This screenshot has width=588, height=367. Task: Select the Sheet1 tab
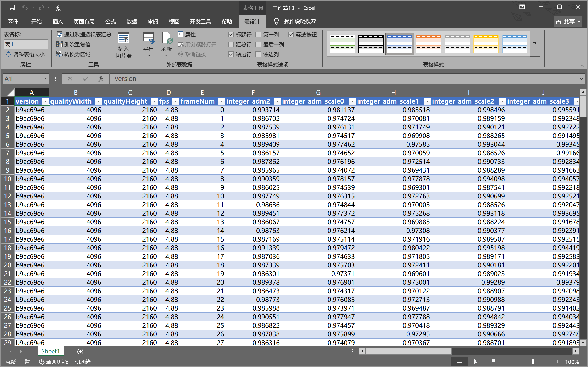pyautogui.click(x=50, y=351)
